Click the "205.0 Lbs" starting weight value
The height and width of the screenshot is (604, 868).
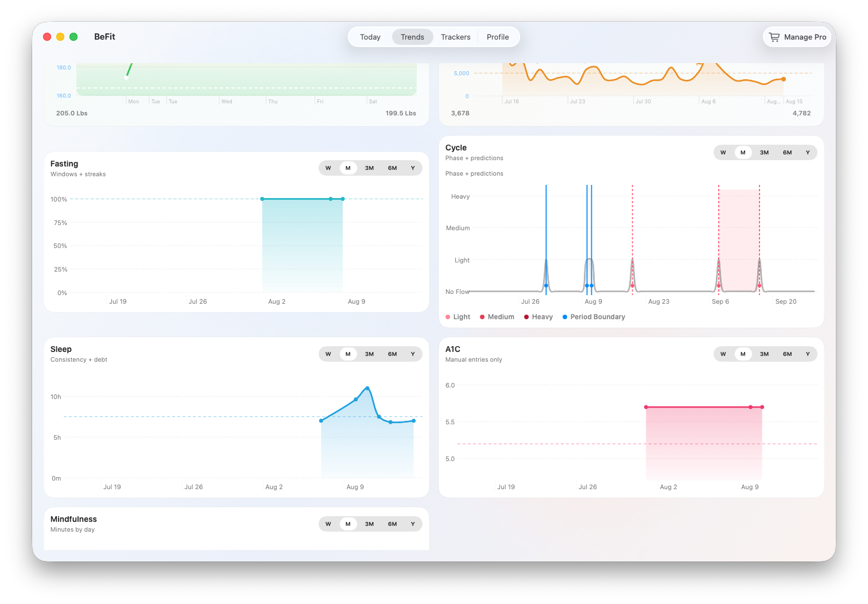72,114
